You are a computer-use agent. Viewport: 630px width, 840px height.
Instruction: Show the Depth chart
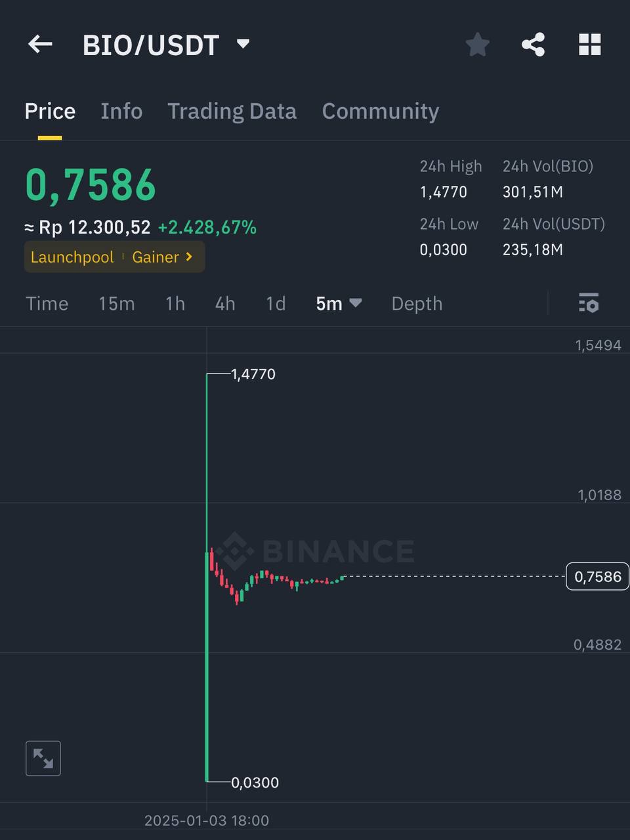(417, 303)
